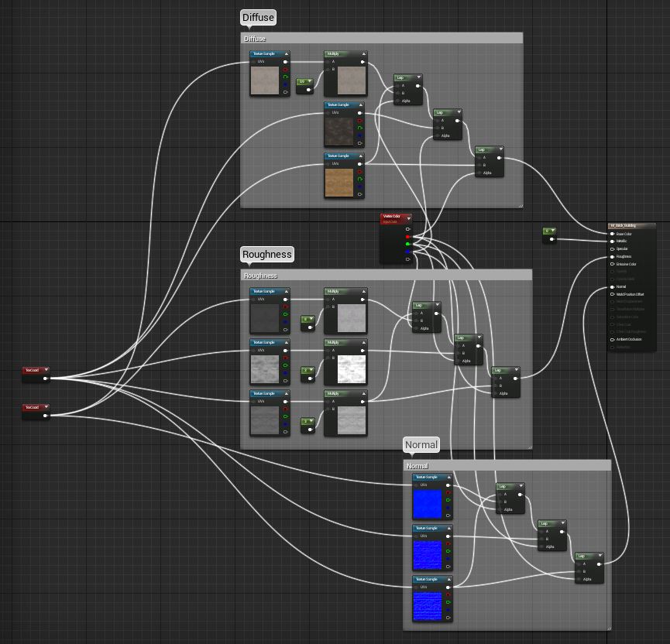Click blue channel pin of pale Diffuse Texture Sample

click(x=286, y=84)
